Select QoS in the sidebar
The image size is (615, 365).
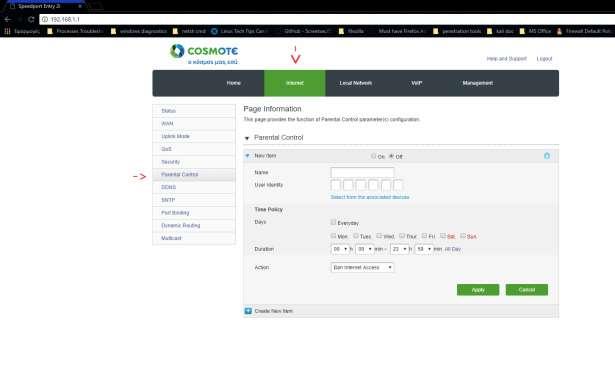(x=194, y=149)
